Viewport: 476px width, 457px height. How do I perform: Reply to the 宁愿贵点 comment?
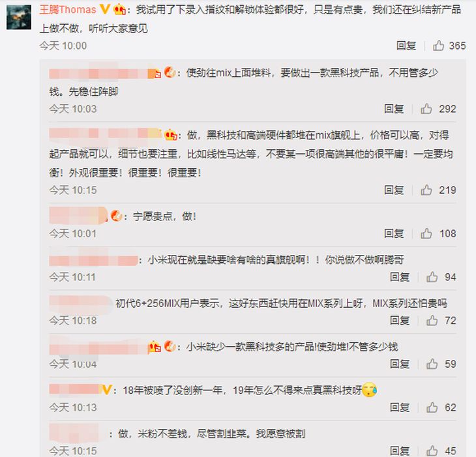394,233
